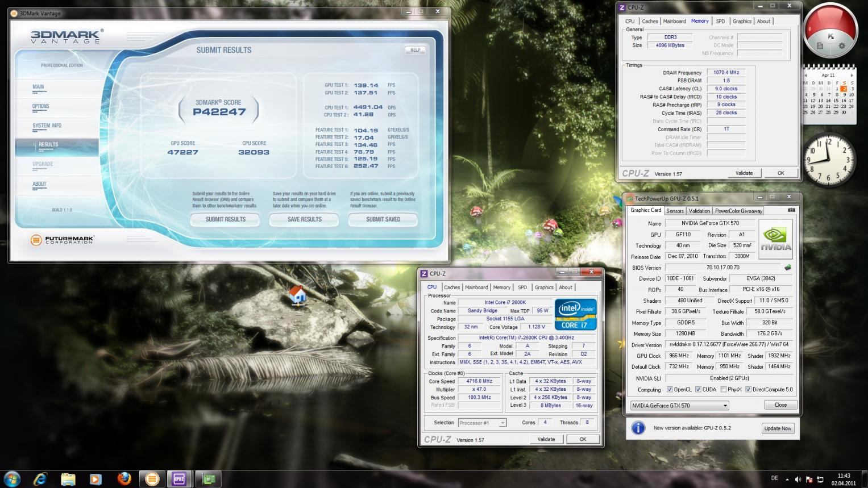Viewport: 868px width, 488px height.
Task: Click Update Now in GPU-Z notice
Action: tap(778, 428)
